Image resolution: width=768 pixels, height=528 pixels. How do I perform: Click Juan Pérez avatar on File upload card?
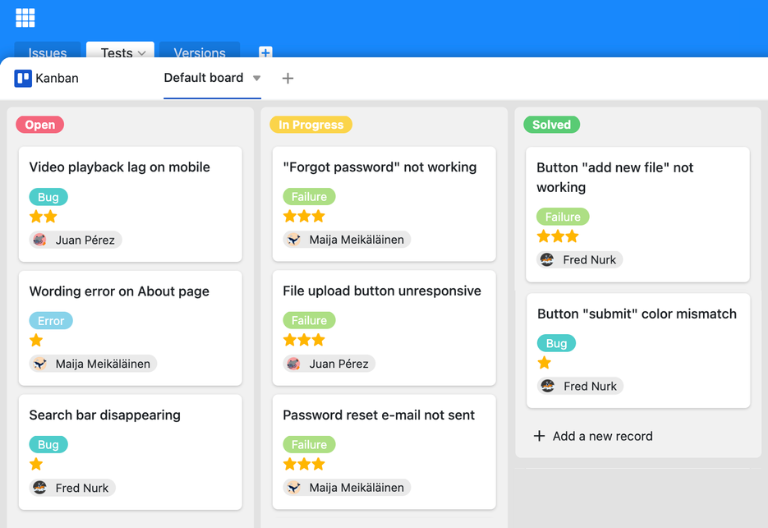point(293,364)
